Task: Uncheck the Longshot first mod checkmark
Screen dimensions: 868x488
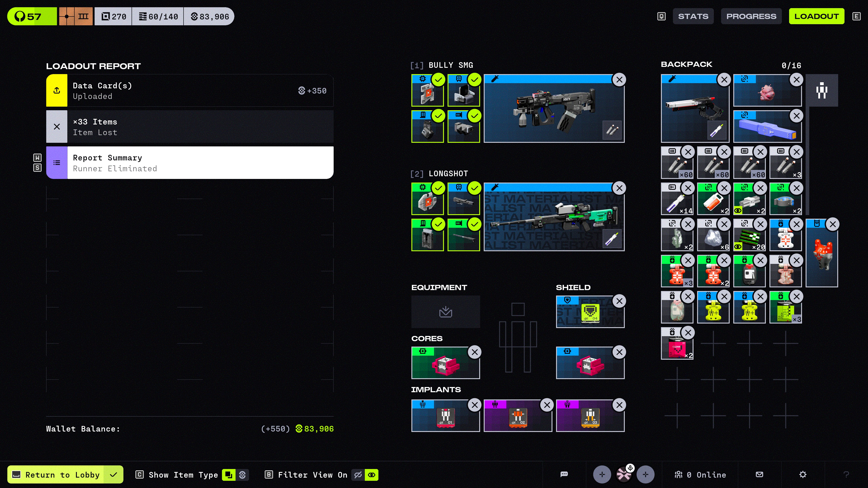Action: (438, 188)
